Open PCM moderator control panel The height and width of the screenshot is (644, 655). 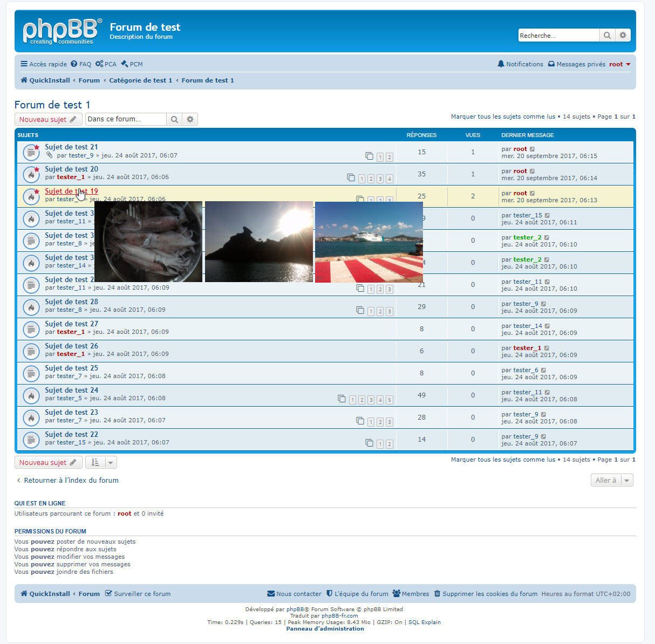point(132,64)
